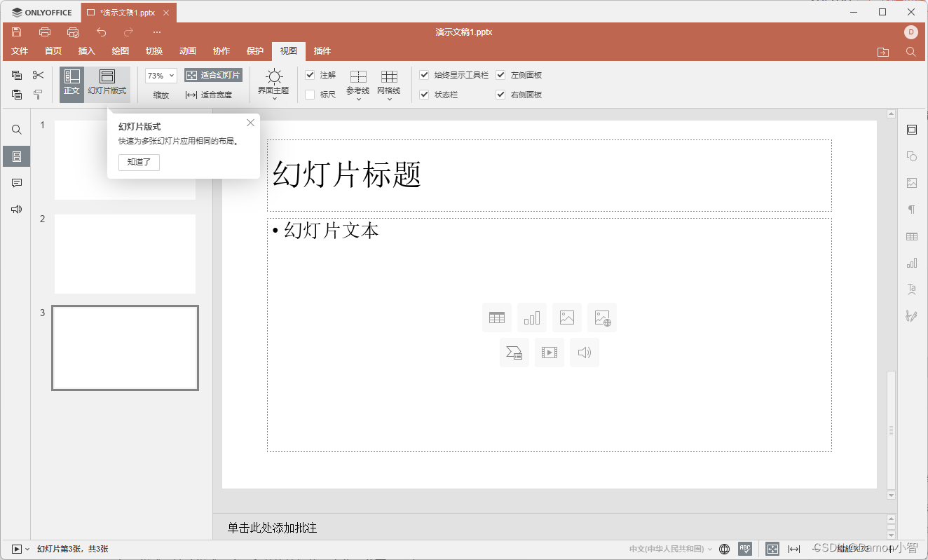Open the comments icon in left sidebar

coord(17,183)
